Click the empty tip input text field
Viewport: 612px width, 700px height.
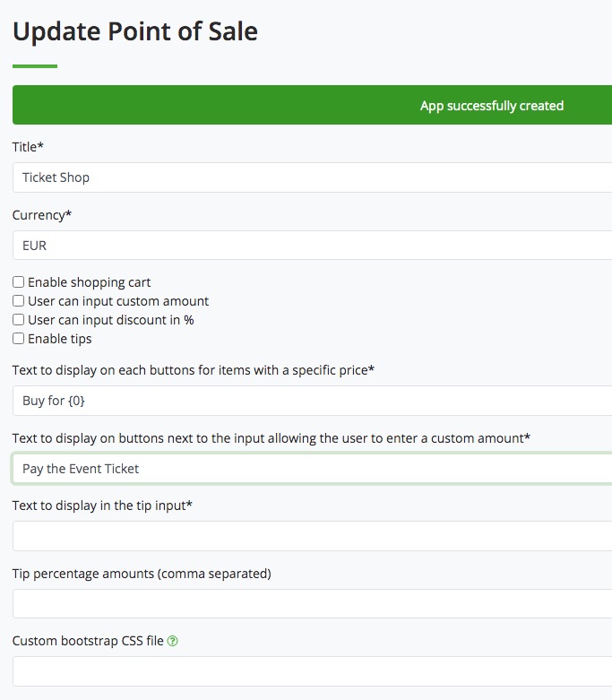pos(312,536)
